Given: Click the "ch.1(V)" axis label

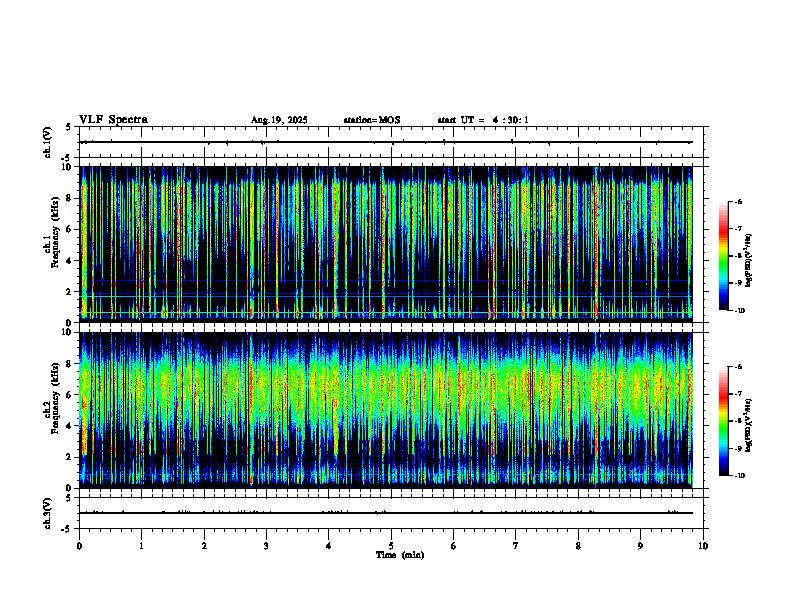Looking at the screenshot, I should click(x=47, y=142).
